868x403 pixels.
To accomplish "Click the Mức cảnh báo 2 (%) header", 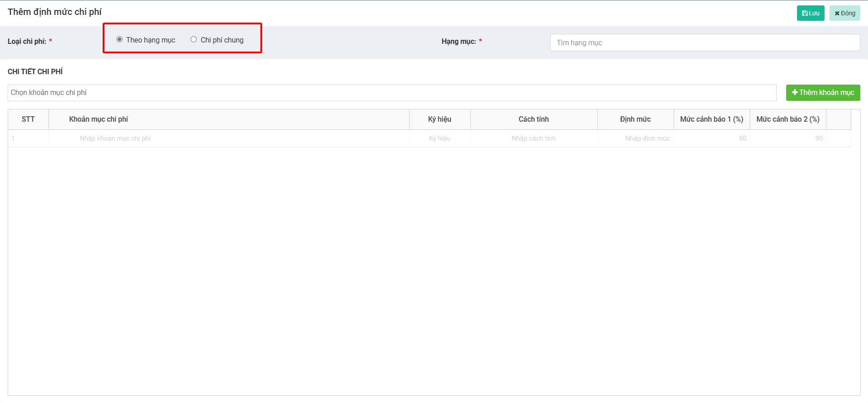I will pyautogui.click(x=788, y=119).
